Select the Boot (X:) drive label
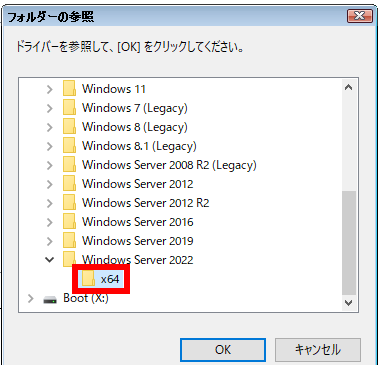380x365 pixels. [86, 298]
